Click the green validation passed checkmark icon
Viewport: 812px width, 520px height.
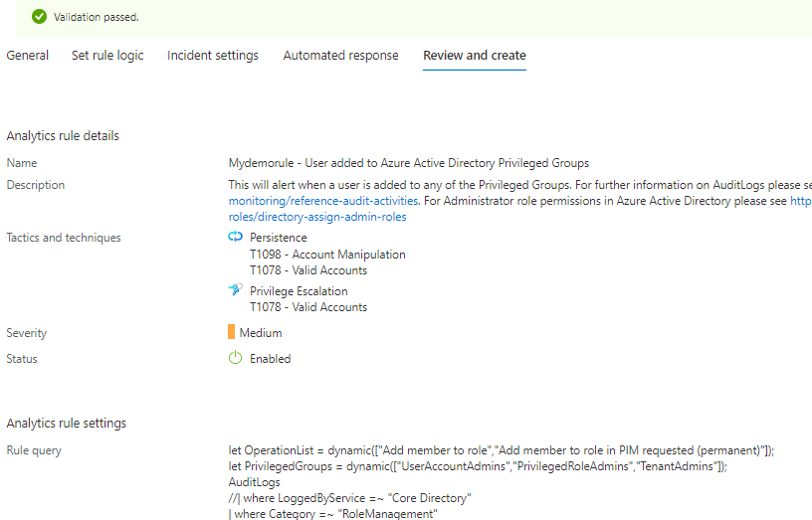(39, 17)
